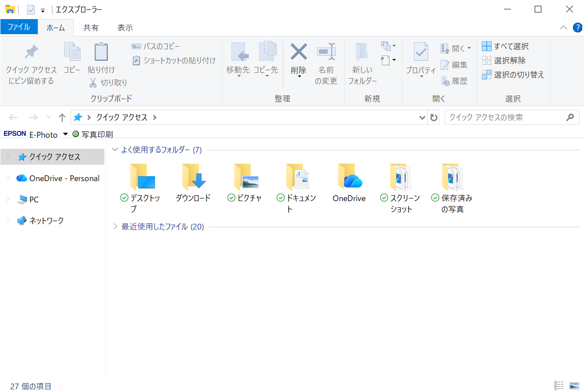Click the Quick Access search field

(505, 118)
